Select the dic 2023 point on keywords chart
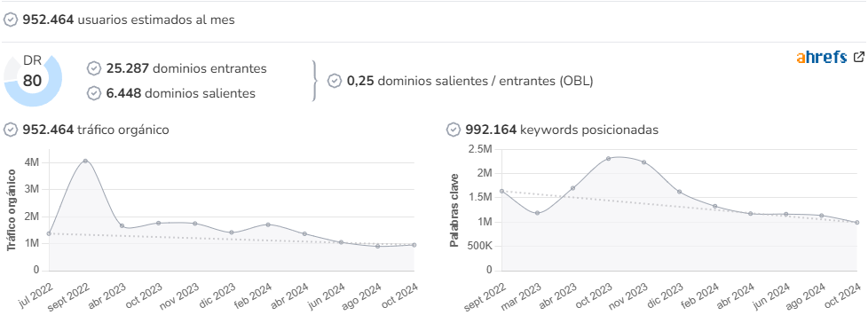 pos(679,192)
